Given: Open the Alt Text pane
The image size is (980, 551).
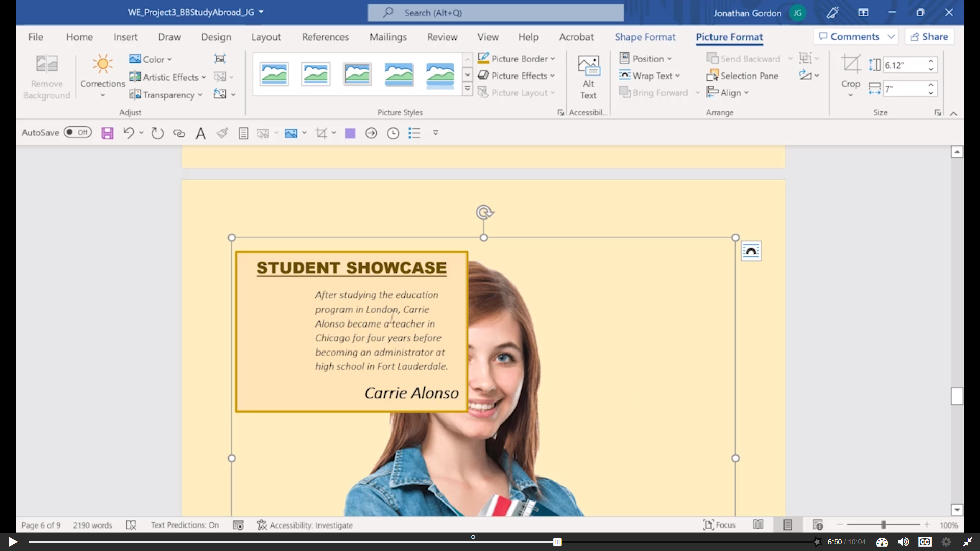Looking at the screenshot, I should coord(588,77).
